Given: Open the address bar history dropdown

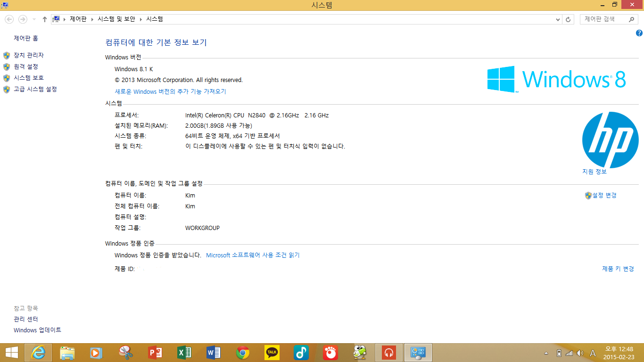Looking at the screenshot, I should (558, 19).
